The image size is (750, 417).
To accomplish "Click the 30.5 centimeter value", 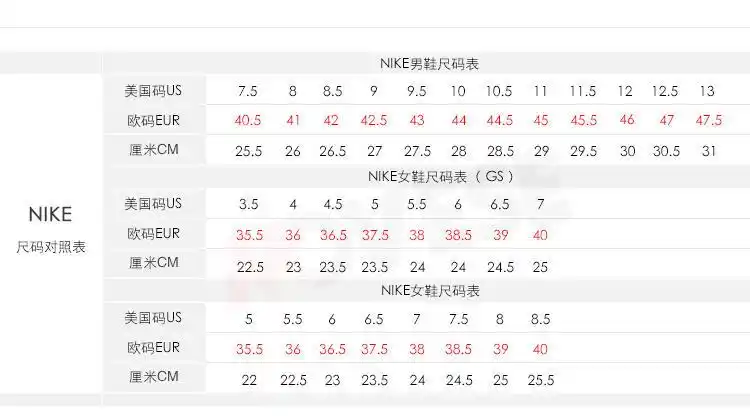I will [664, 151].
